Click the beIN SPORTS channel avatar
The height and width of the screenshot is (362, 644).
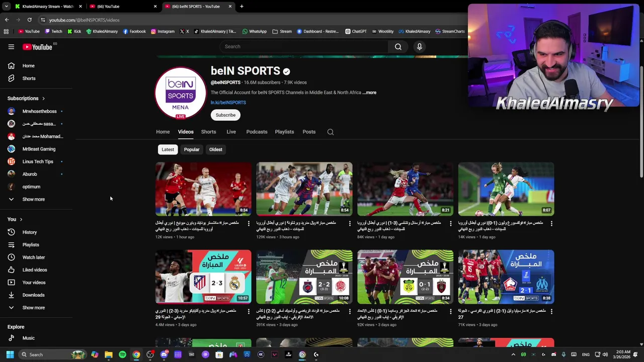point(180,93)
